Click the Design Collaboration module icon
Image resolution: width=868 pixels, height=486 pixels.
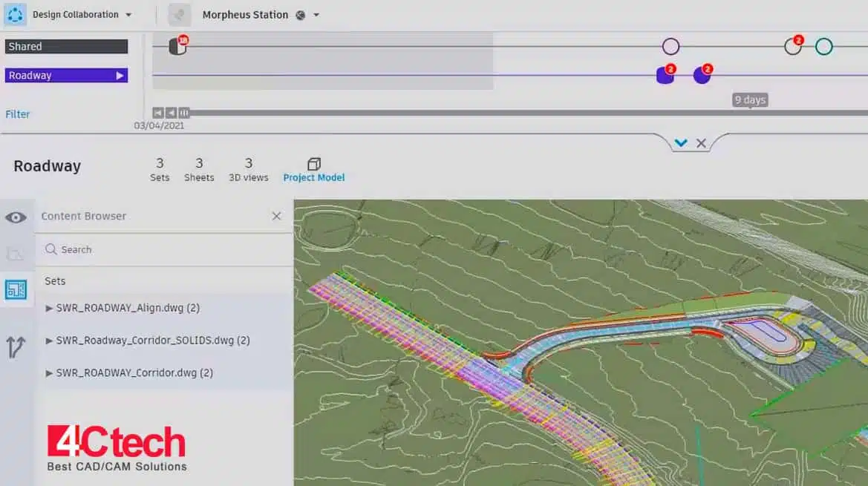(x=15, y=15)
